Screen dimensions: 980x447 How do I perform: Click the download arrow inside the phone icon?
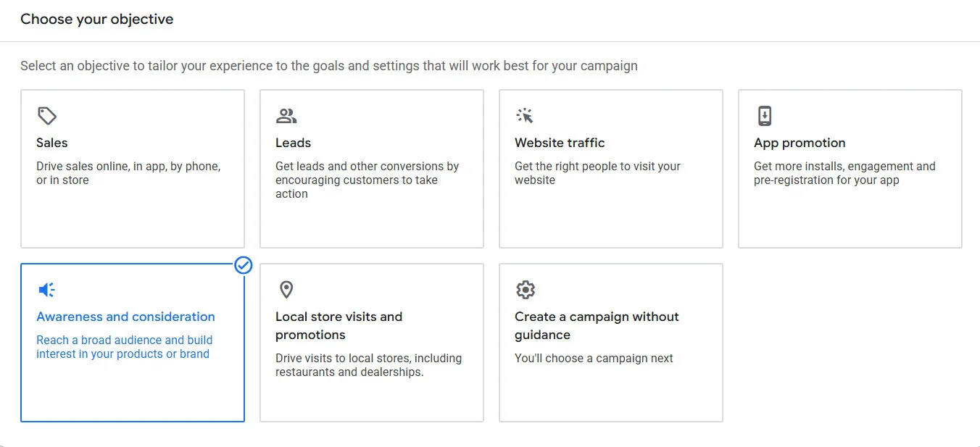click(x=763, y=115)
